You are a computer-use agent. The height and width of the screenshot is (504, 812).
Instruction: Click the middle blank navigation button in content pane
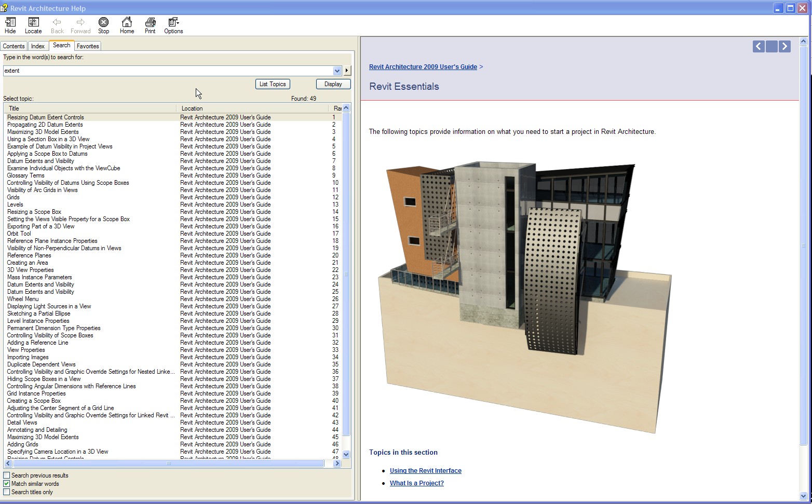pyautogui.click(x=772, y=47)
